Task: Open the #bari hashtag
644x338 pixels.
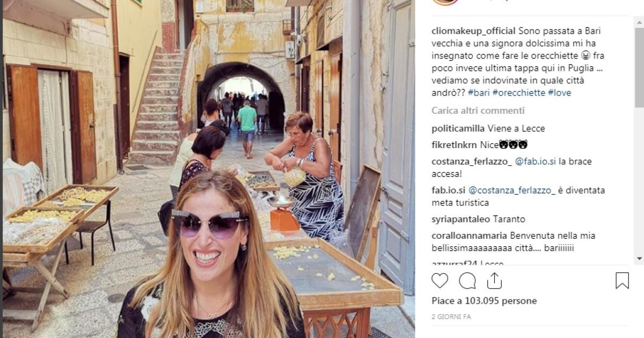Action: (x=479, y=93)
